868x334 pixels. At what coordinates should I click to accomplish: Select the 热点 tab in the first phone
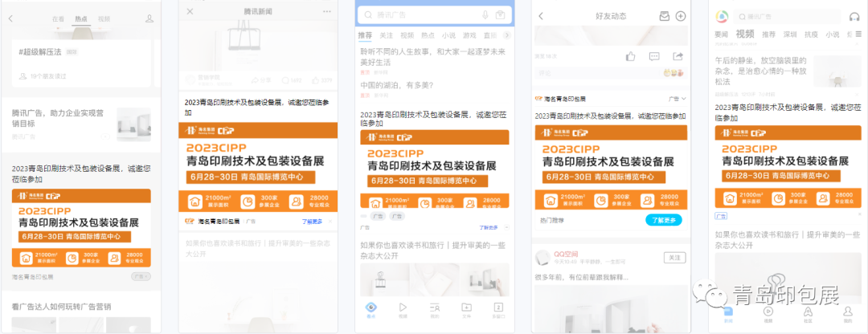tap(81, 18)
